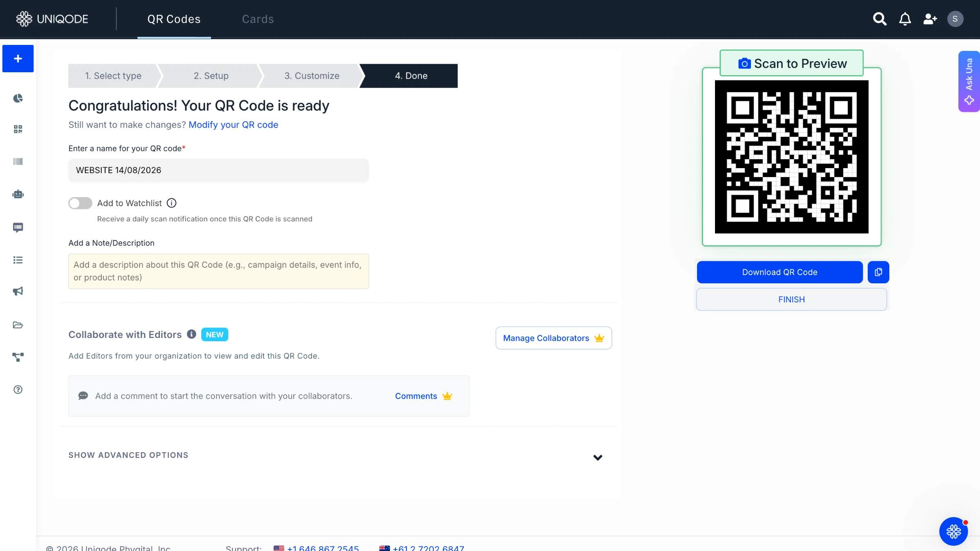Viewport: 980px width, 551px height.
Task: Toggle Add to Watchlist switch
Action: [x=80, y=203]
